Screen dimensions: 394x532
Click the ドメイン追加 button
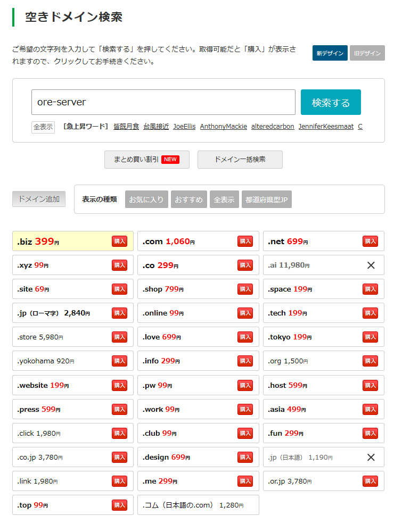(x=39, y=199)
